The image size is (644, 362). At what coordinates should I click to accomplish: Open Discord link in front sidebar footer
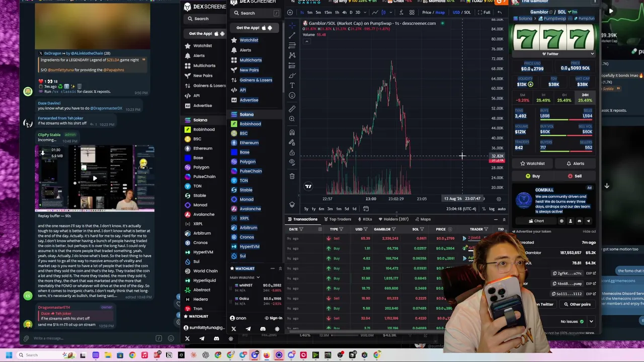(263, 329)
